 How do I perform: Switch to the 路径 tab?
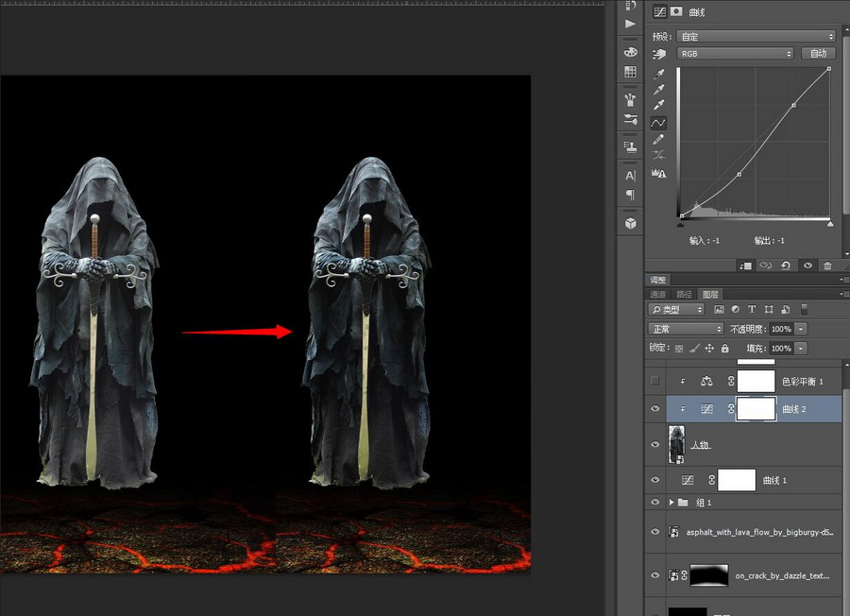[x=684, y=294]
